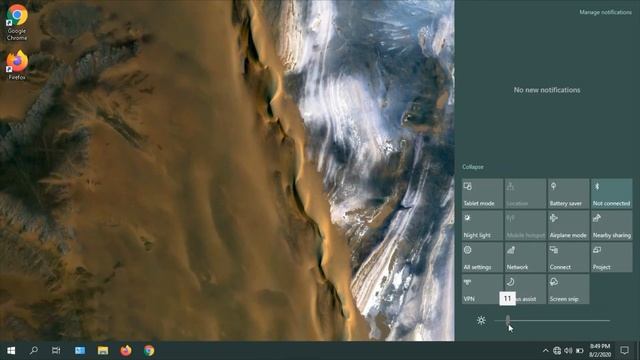The image size is (640, 360).
Task: Enable Airplane mode tile
Action: (x=569, y=225)
